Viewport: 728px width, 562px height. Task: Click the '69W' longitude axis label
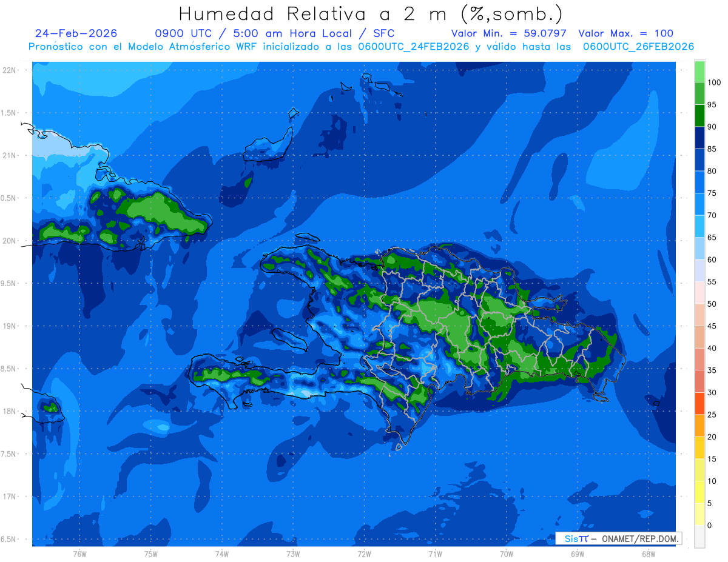[578, 554]
